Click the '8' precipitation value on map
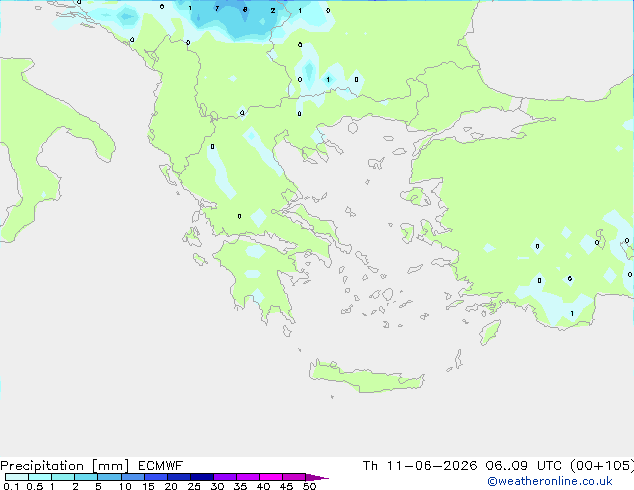 tap(245, 9)
